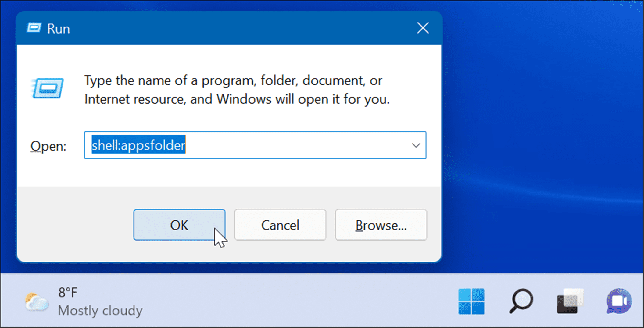Click the Run title text
The image size is (644, 328).
58,29
